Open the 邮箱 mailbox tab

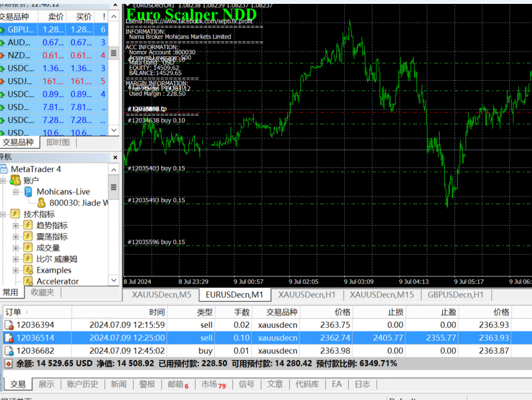click(x=178, y=384)
